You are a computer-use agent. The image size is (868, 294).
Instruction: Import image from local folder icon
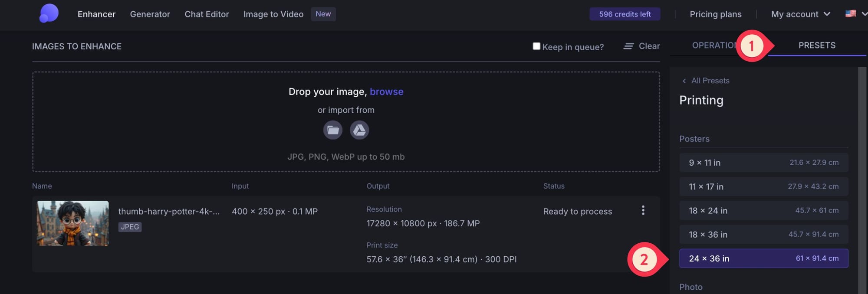(x=333, y=130)
